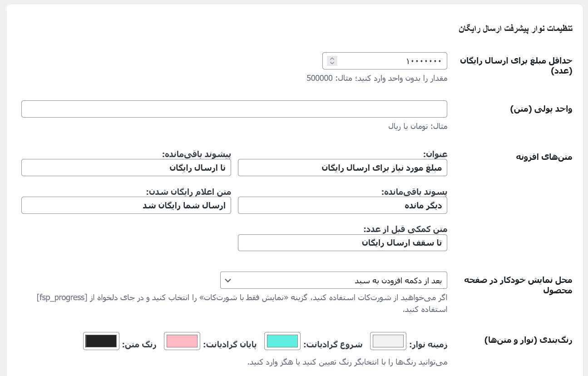Click the stepper up arrow to increase amount
Screen dimensions: 588x376
pos(332,59)
